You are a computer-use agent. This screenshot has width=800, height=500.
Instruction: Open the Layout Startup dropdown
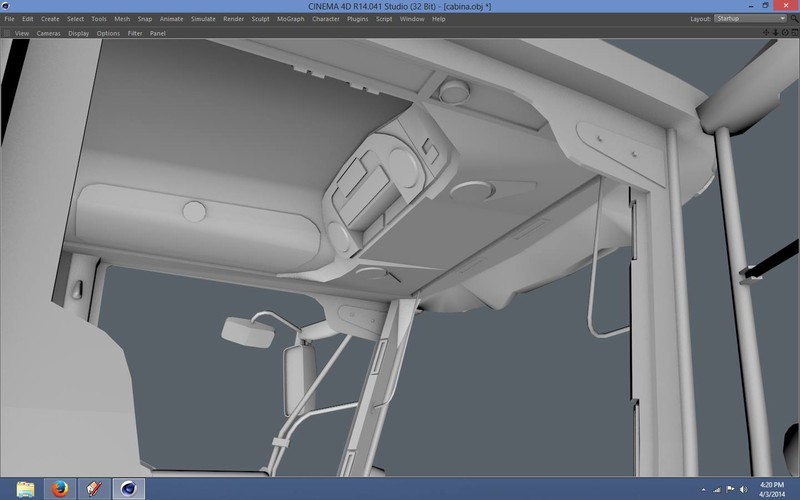750,18
